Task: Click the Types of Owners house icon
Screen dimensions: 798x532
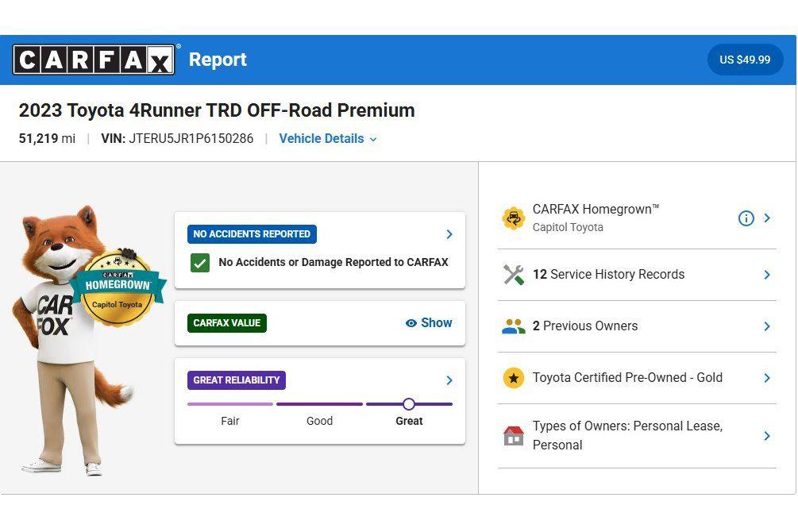Action: 514,436
